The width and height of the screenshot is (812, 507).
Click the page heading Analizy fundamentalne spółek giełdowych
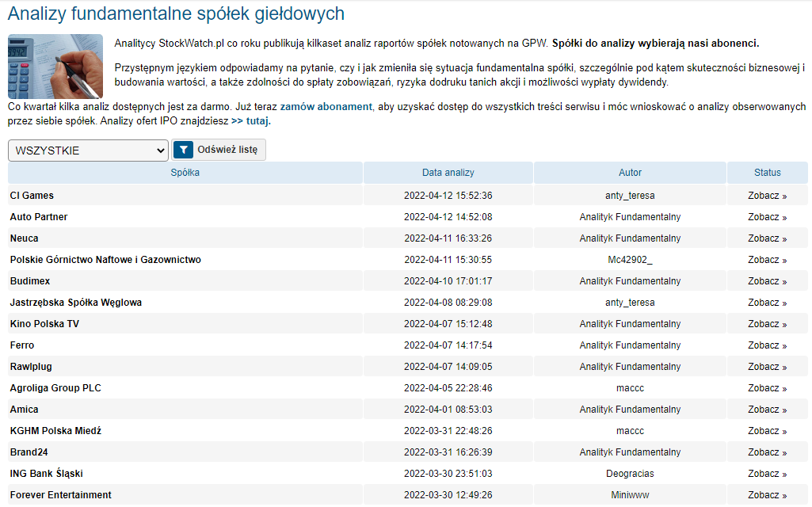[x=176, y=14]
